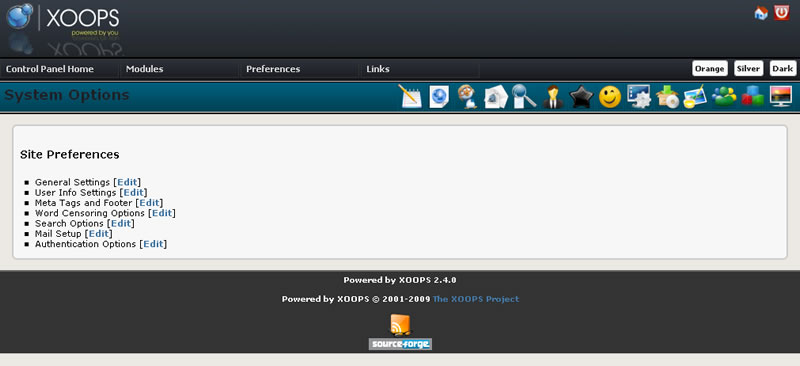
Task: Click the SourceForge logo badge
Action: 401,344
